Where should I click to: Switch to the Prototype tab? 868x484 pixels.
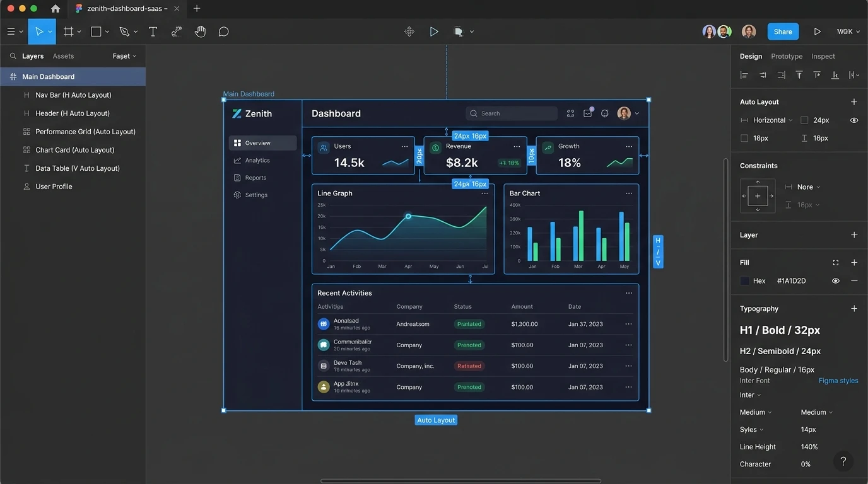point(787,56)
